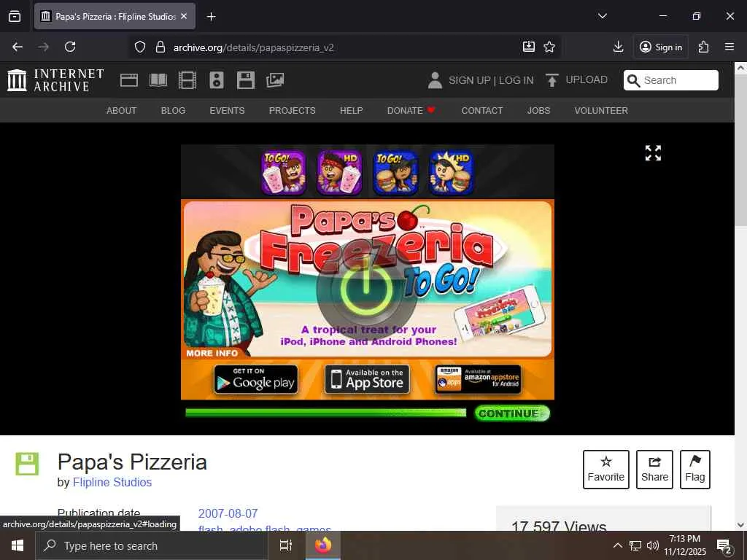
Task: Open the Extensions puzzle icon
Action: tap(704, 47)
